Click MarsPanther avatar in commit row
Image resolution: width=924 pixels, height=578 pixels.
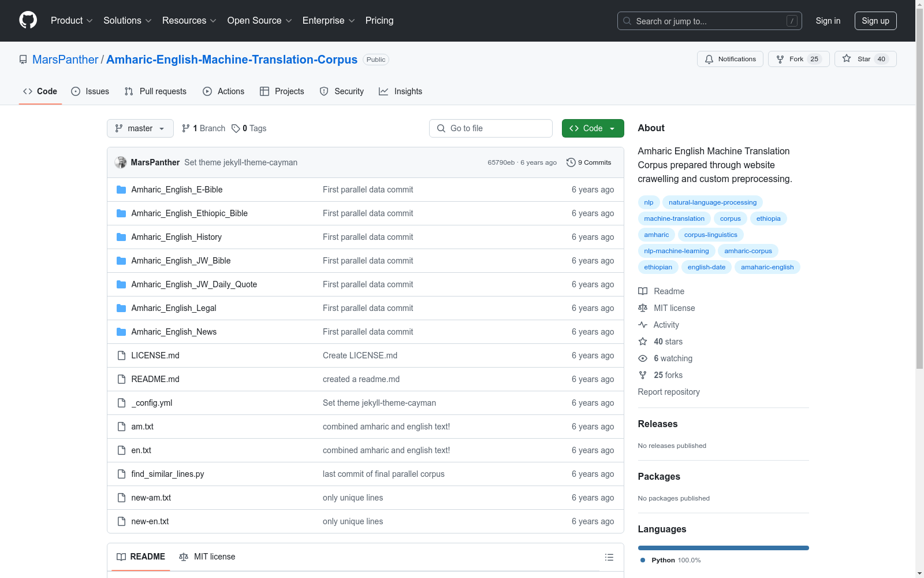click(121, 162)
